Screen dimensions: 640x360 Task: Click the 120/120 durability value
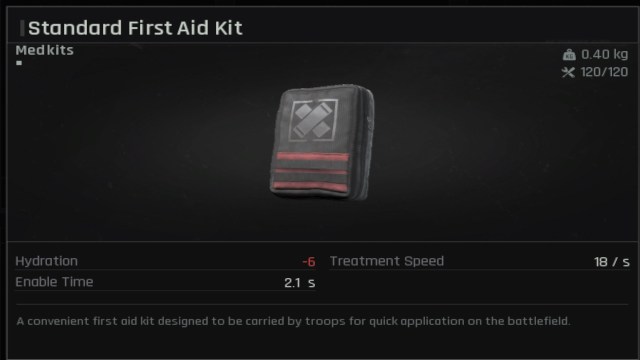click(604, 72)
